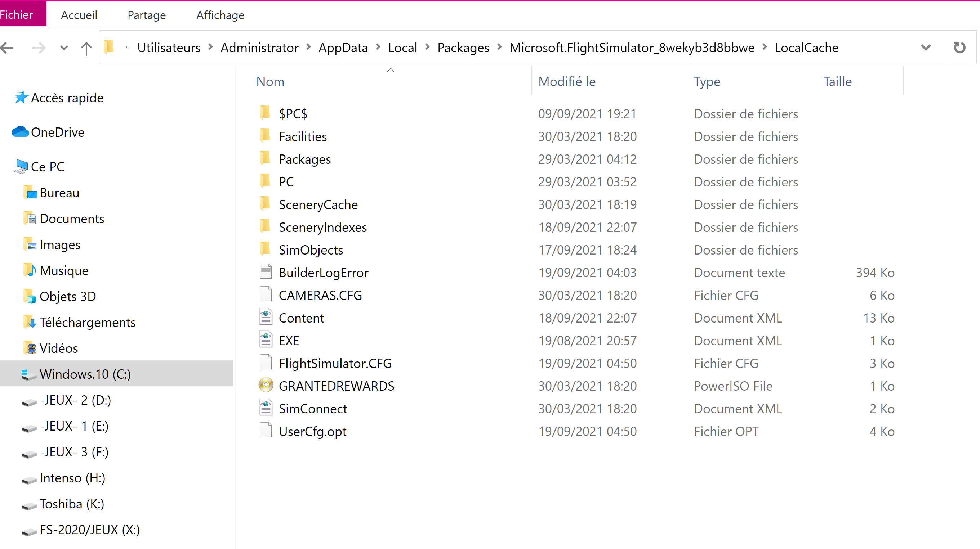Switch to the Affichage ribbon tab
Screen dimensions: 980x549
(220, 15)
